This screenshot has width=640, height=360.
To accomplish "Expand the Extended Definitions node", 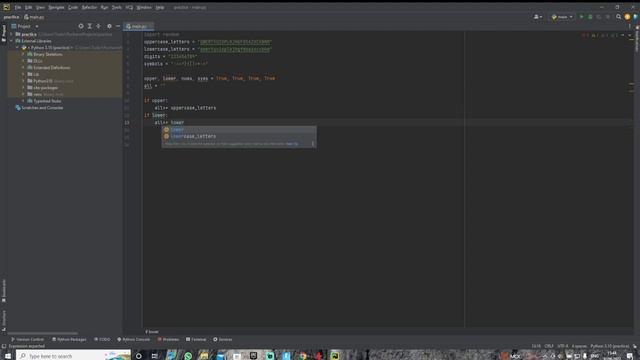I will tap(23, 68).
